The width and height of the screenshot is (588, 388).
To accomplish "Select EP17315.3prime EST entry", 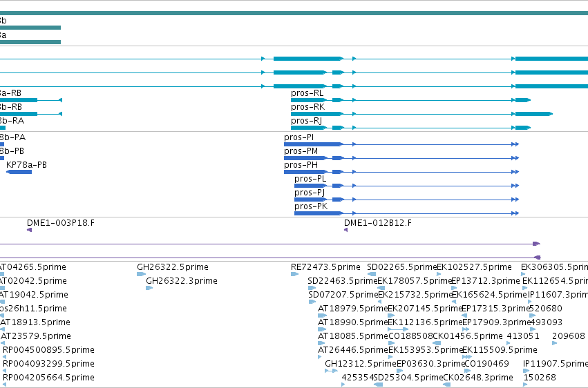I will [x=495, y=309].
